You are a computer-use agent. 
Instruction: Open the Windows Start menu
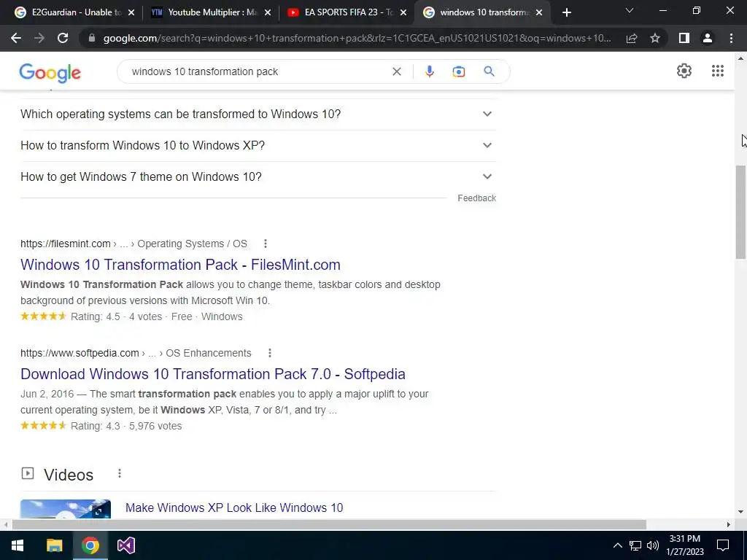tap(18, 545)
